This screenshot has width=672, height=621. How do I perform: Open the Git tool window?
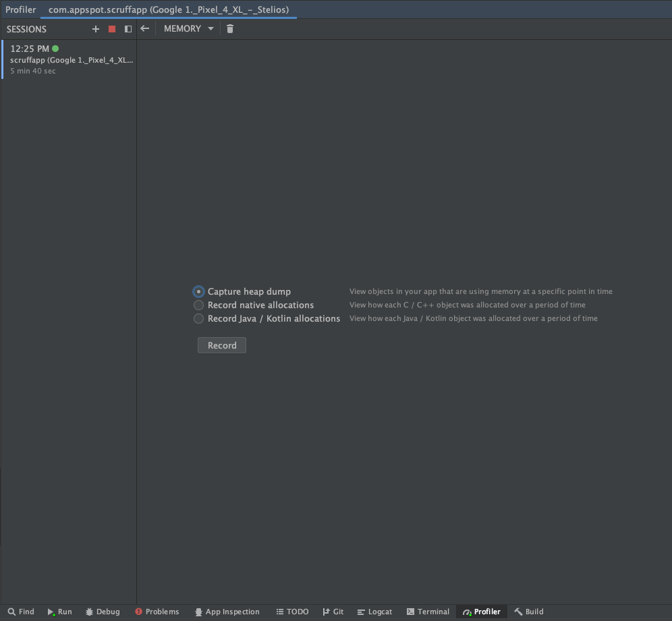coord(333,612)
